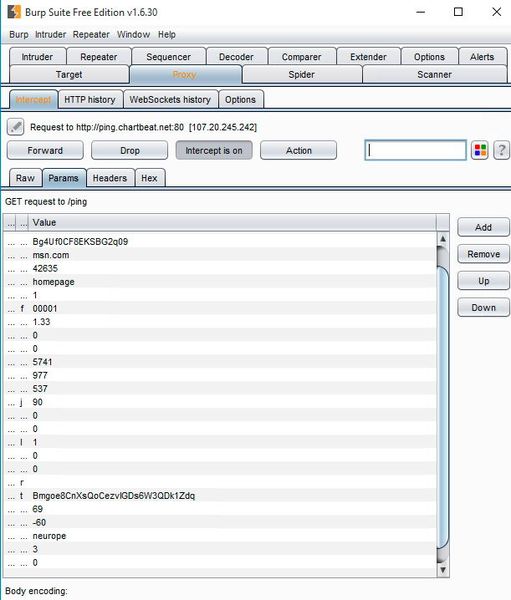This screenshot has height=600, width=511.
Task: Select the row with value Bg4Uf0CF8EKSBG2q09
Action: [220, 241]
